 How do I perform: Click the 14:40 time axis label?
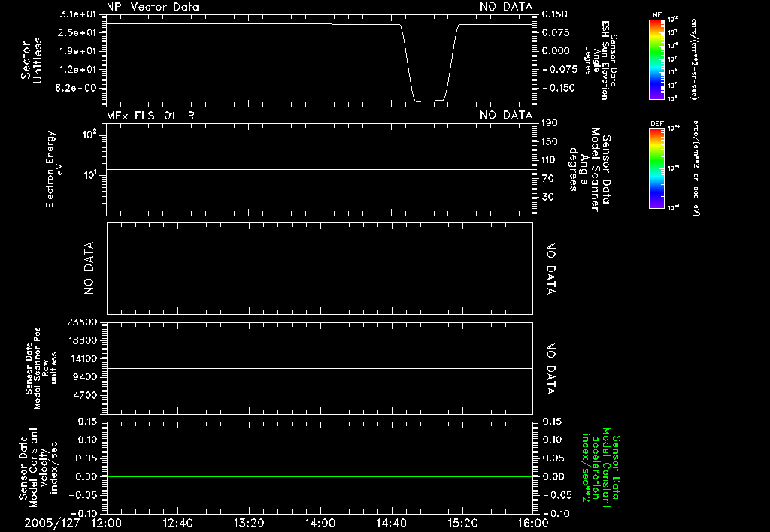[391, 523]
